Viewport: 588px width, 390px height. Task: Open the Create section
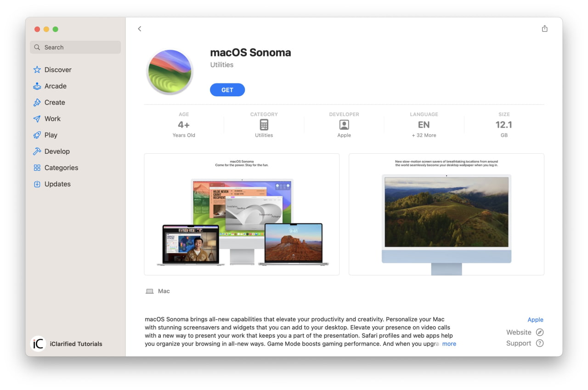tap(54, 102)
